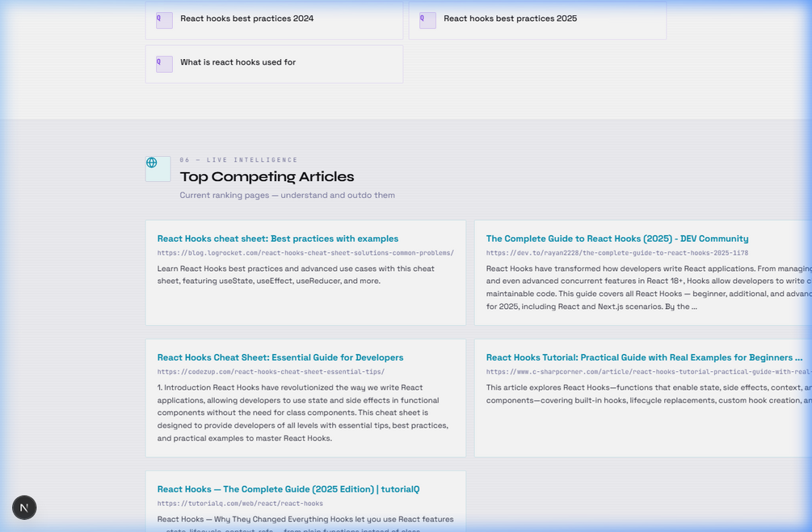The height and width of the screenshot is (532, 812).
Task: Open "React Hooks cheat sheet: Best practices with examples" link
Action: tap(278, 239)
